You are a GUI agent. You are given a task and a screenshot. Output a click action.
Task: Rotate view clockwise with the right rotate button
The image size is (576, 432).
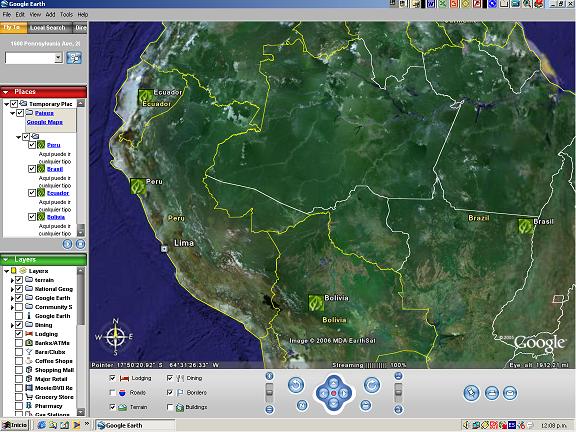[x=371, y=385]
